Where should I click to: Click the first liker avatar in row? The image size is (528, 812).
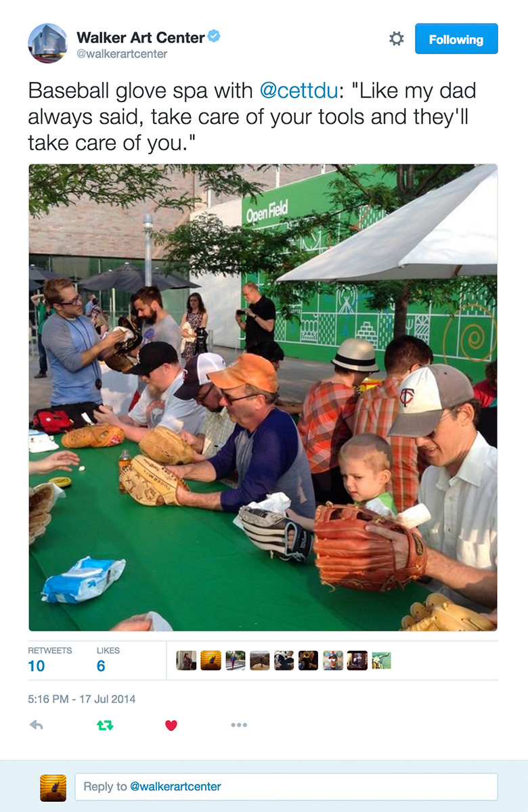pyautogui.click(x=186, y=660)
